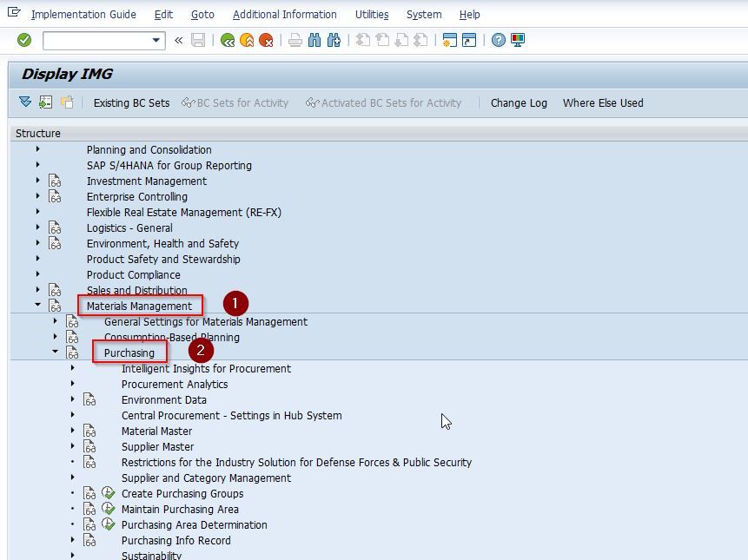Image resolution: width=748 pixels, height=560 pixels.
Task: Select the Purchasing tree row
Action: [129, 352]
